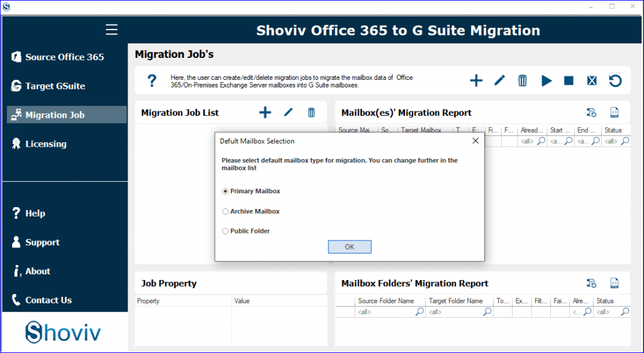Viewport: 644px width, 353px height.
Task: Close the Shoviv application window
Action: (x=633, y=6)
